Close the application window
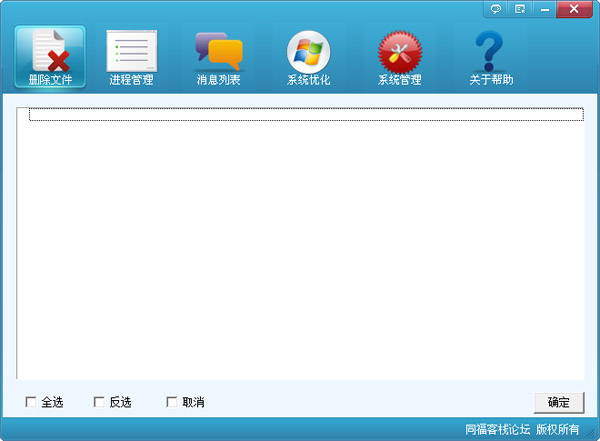600x441 pixels. [x=577, y=9]
